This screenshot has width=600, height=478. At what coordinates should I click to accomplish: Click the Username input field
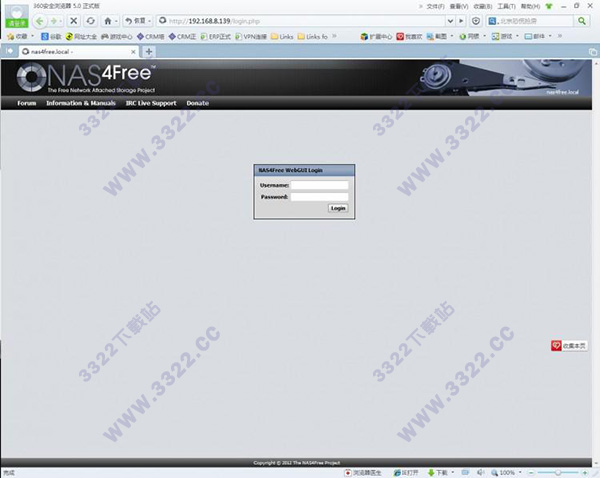[319, 185]
